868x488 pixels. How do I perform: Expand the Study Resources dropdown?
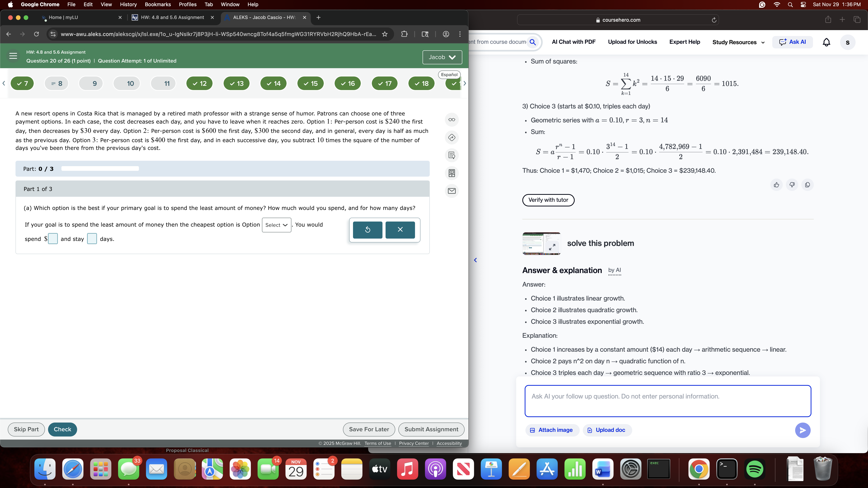738,42
